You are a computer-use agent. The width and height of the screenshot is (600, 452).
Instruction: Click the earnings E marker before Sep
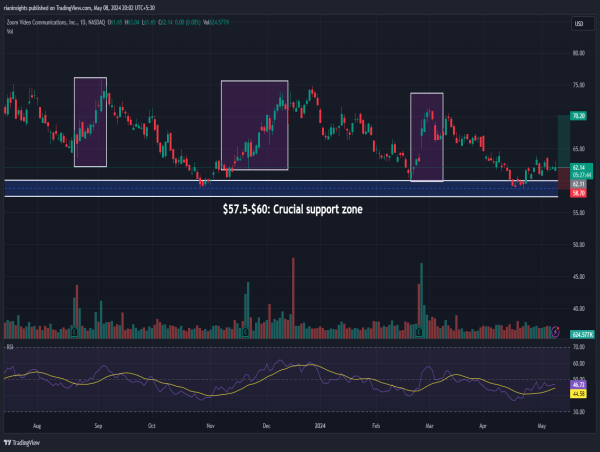(74, 331)
